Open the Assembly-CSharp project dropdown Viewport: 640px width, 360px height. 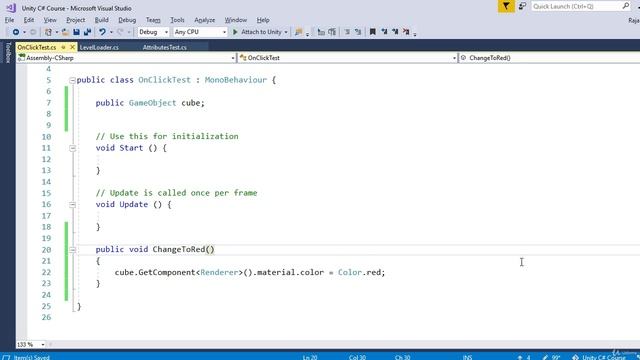pyautogui.click(x=127, y=58)
